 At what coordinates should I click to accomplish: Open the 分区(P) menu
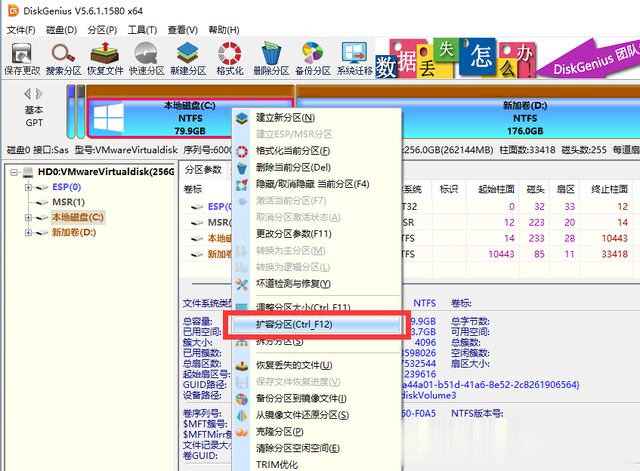point(102,30)
